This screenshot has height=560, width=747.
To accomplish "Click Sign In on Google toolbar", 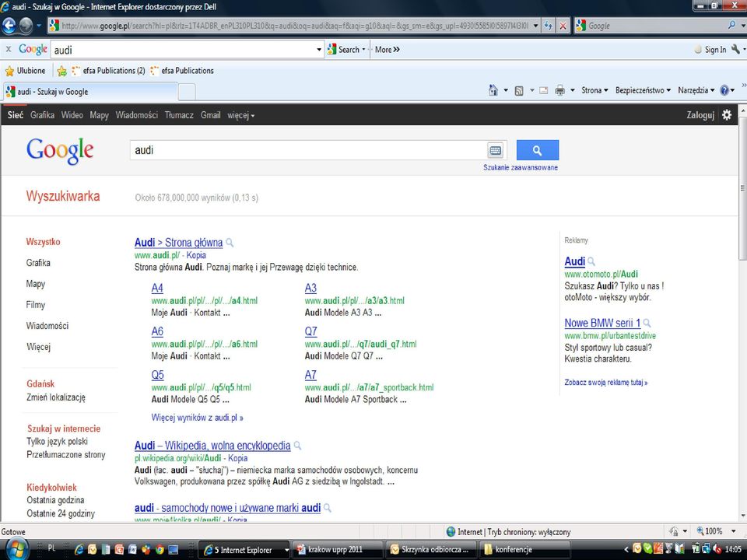I will [710, 50].
